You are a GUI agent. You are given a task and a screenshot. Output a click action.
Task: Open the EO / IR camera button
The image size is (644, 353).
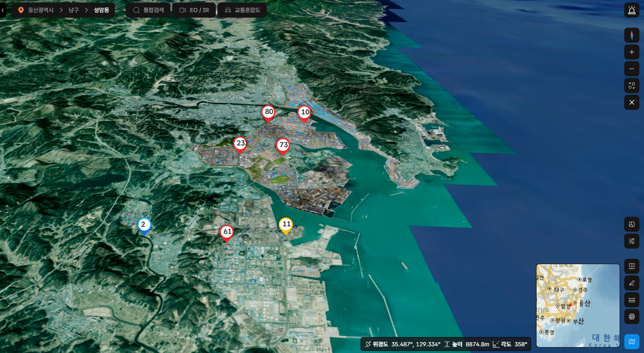tap(194, 10)
